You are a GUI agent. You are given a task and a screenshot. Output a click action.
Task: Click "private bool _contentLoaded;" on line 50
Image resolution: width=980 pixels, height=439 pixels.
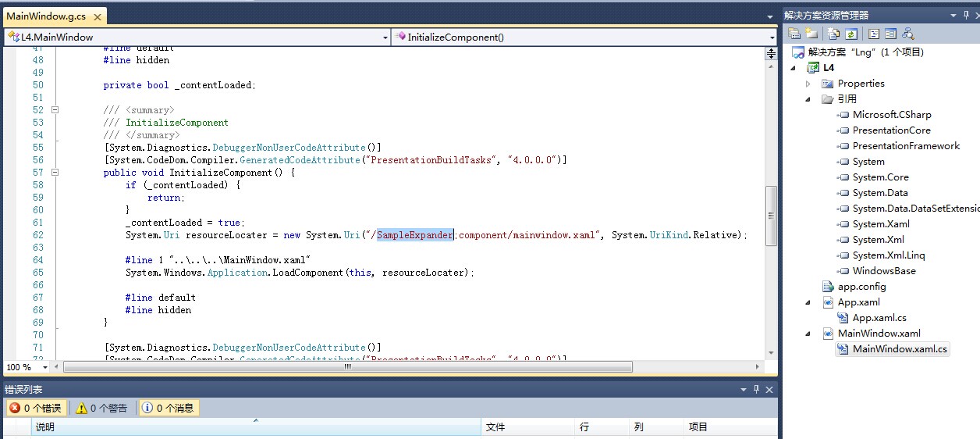tap(179, 85)
